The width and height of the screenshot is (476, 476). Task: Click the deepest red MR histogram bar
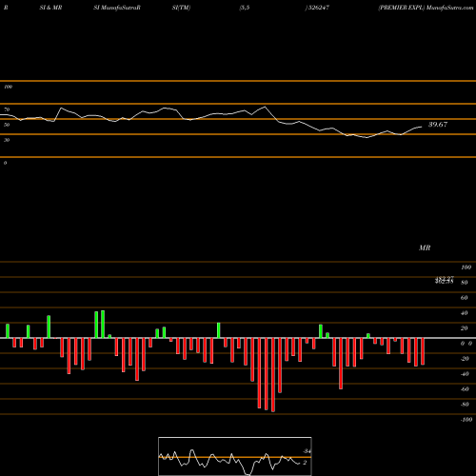point(273,375)
